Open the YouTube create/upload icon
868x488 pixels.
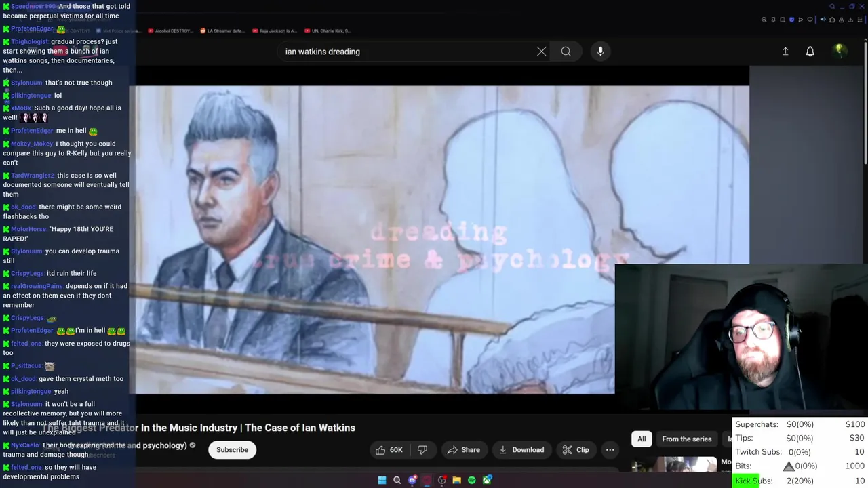pos(785,52)
